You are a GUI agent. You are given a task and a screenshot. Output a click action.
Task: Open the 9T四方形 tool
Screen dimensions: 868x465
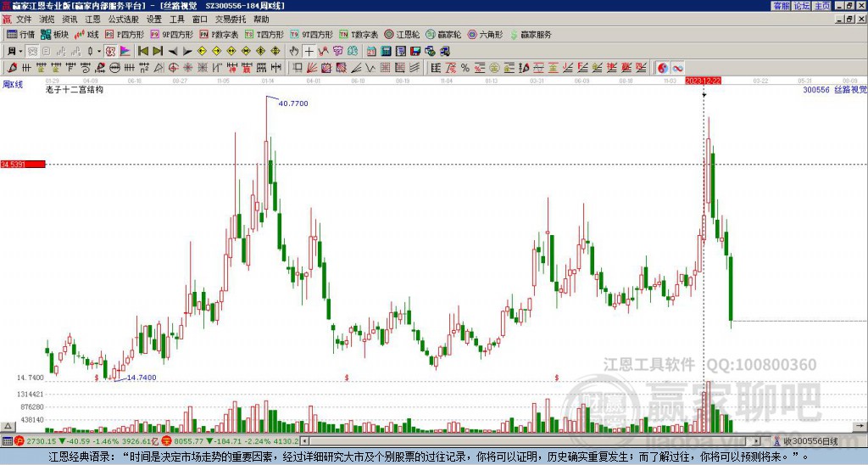click(312, 34)
